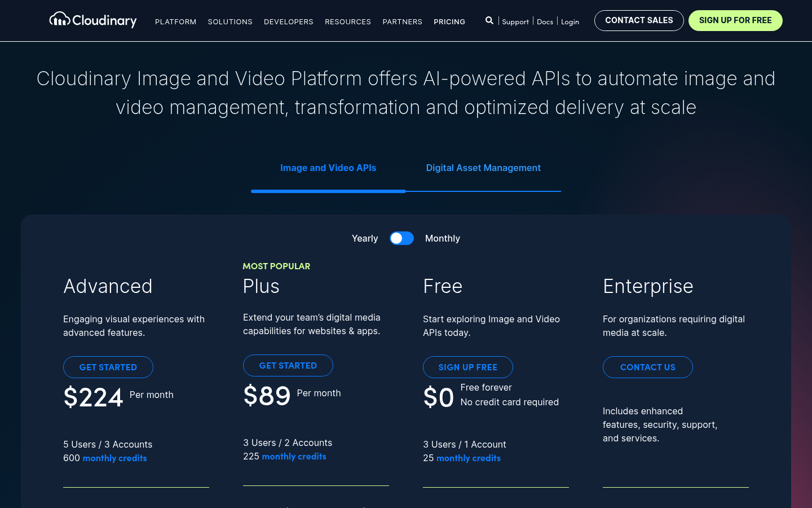The image size is (812, 508).
Task: Open the Platform menu
Action: tap(176, 21)
